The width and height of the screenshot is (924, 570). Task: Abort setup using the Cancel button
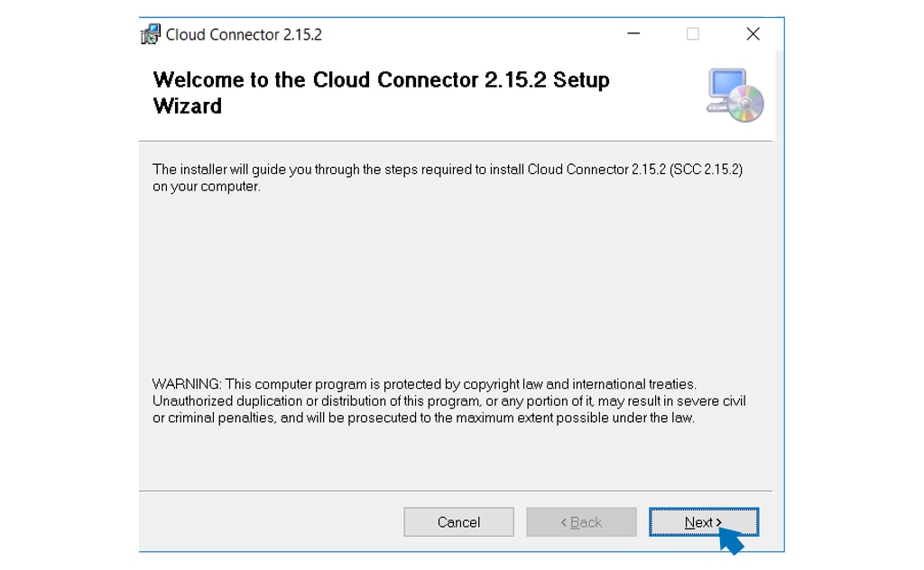[458, 521]
